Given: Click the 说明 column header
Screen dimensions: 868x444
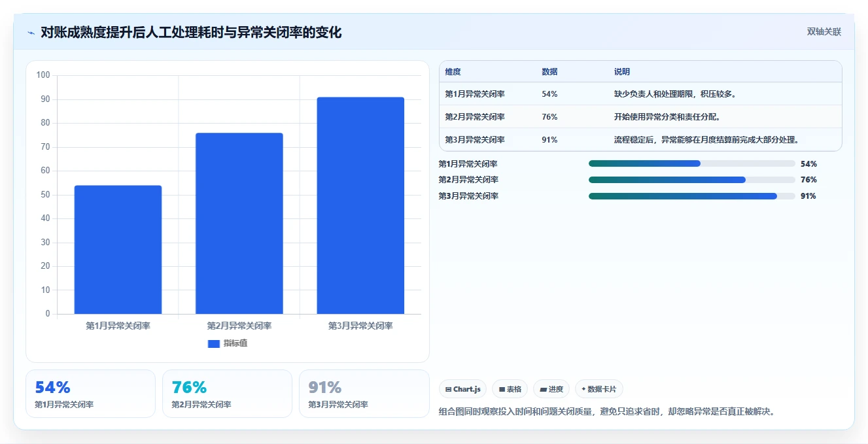Looking at the screenshot, I should [x=621, y=72].
